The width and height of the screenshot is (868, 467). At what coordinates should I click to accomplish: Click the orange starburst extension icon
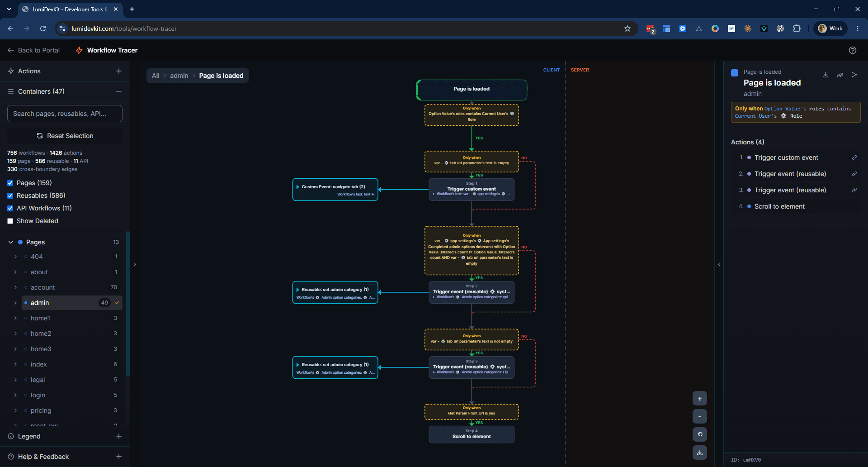(x=748, y=29)
